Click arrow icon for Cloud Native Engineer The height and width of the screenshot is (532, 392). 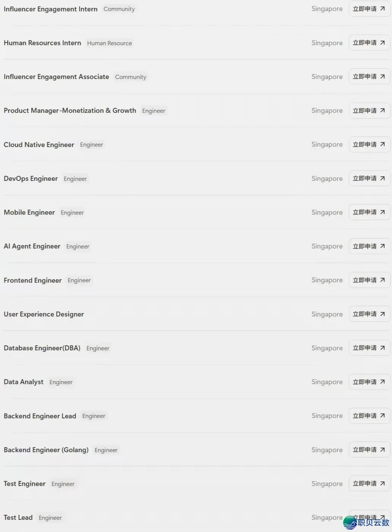point(383,144)
